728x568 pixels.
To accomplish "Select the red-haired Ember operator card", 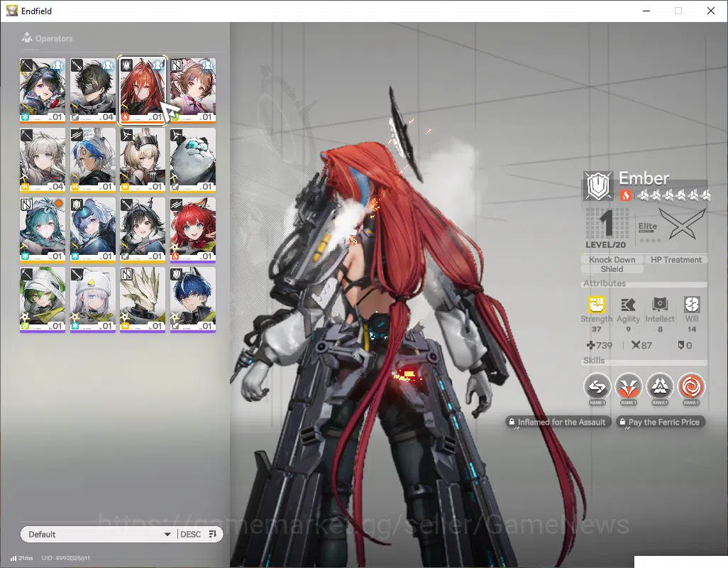I will tap(143, 90).
